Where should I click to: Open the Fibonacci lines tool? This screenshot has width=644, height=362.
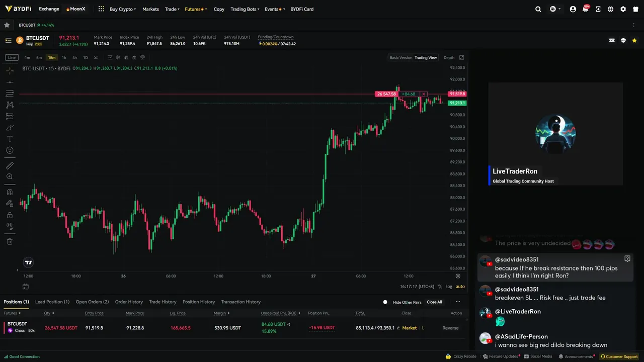point(10,94)
